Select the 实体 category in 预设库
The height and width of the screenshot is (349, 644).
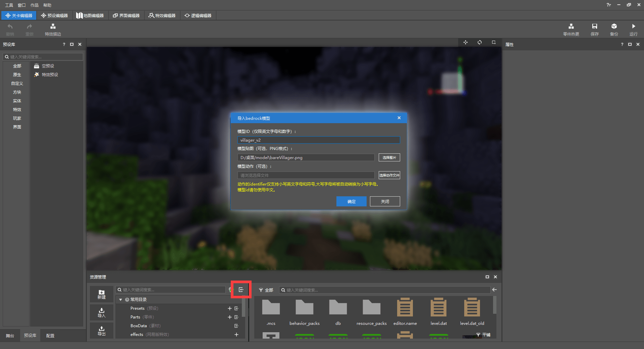click(x=17, y=101)
